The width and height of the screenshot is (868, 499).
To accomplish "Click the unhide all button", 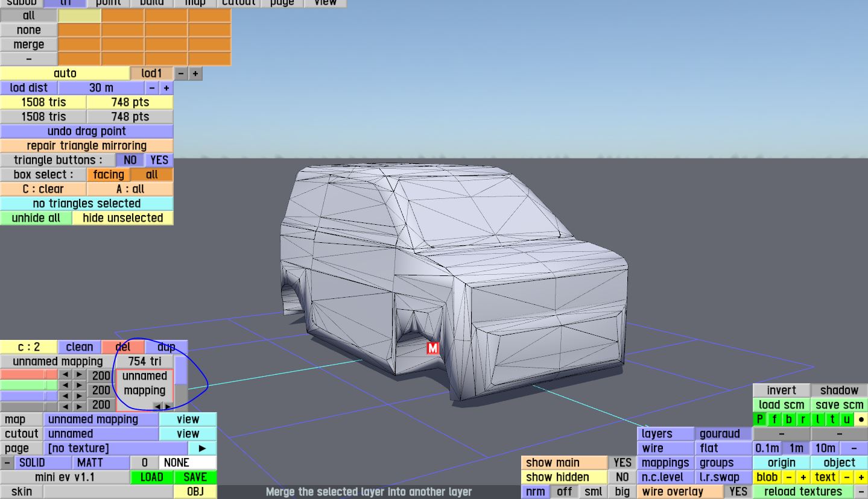I will coord(36,218).
